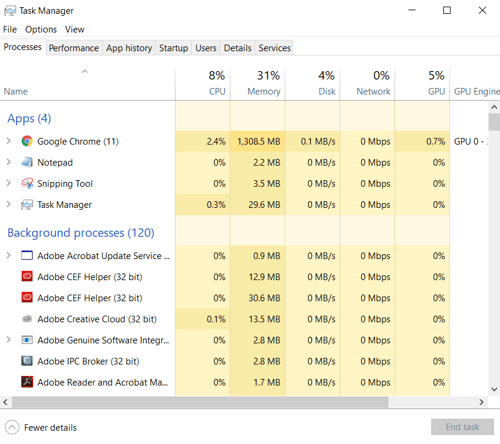
Task: Click the Apps (4) group heading
Action: pyautogui.click(x=29, y=119)
